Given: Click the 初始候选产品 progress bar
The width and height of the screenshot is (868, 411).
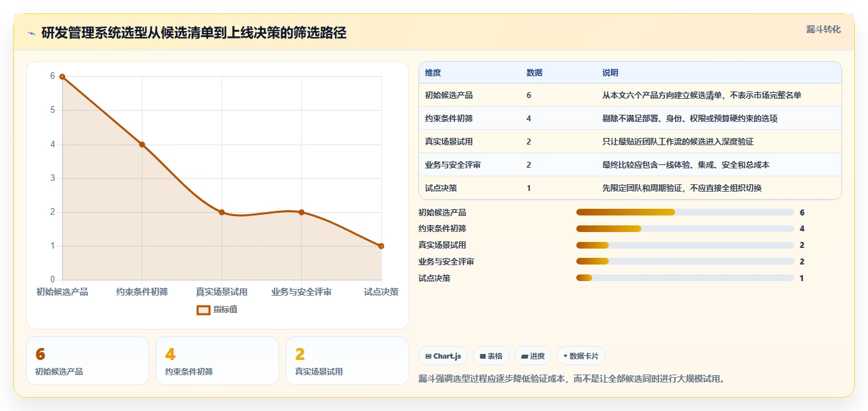Looking at the screenshot, I should tap(685, 212).
